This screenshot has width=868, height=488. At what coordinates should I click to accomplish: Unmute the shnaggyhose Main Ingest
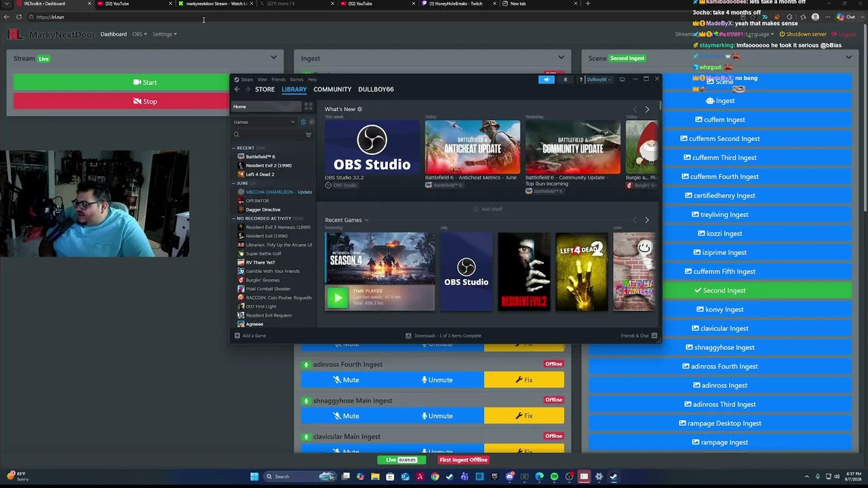[x=438, y=415]
